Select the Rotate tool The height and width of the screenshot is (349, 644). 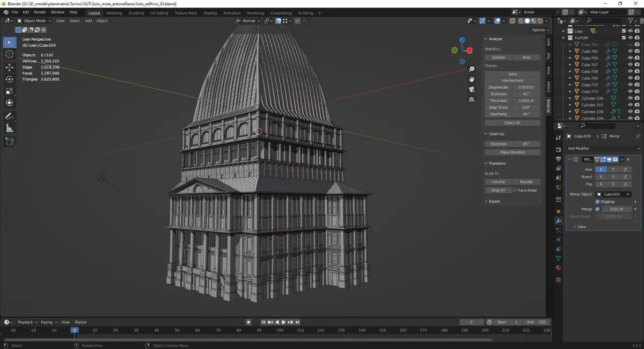pos(9,79)
